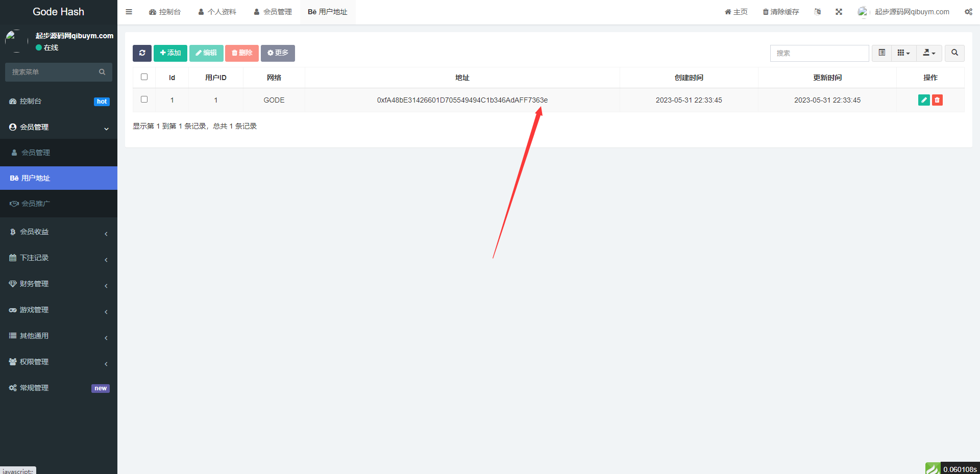
Task: Click the 网络 column header
Action: 274,78
